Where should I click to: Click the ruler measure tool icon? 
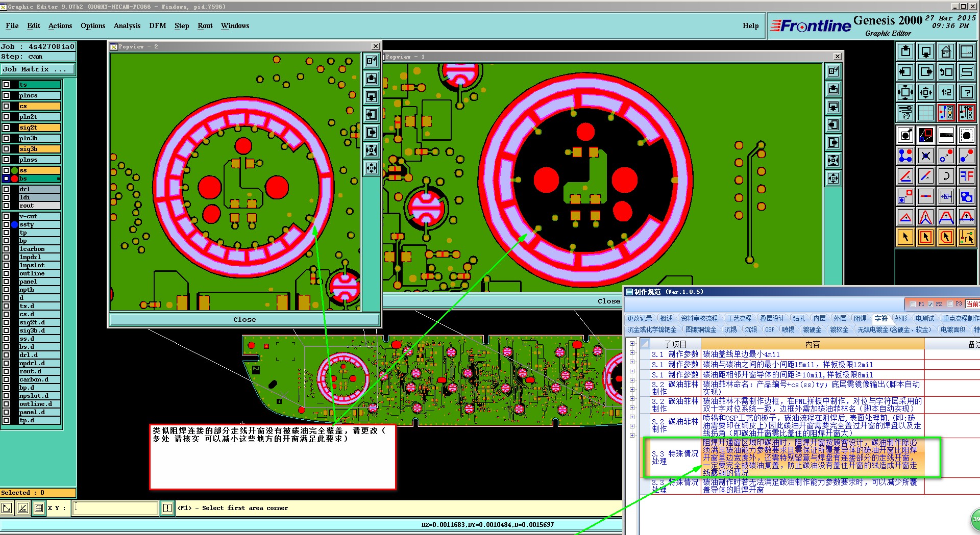tap(946, 135)
